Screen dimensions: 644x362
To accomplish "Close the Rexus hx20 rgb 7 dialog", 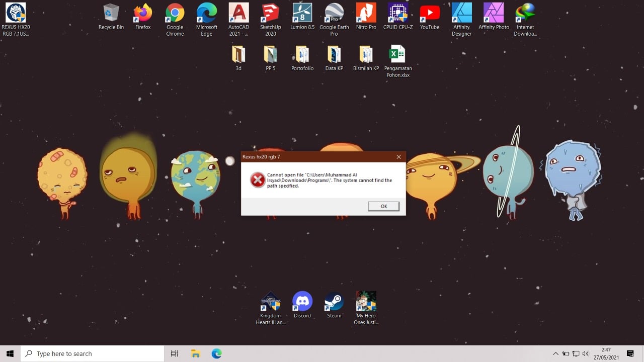I will [x=398, y=157].
